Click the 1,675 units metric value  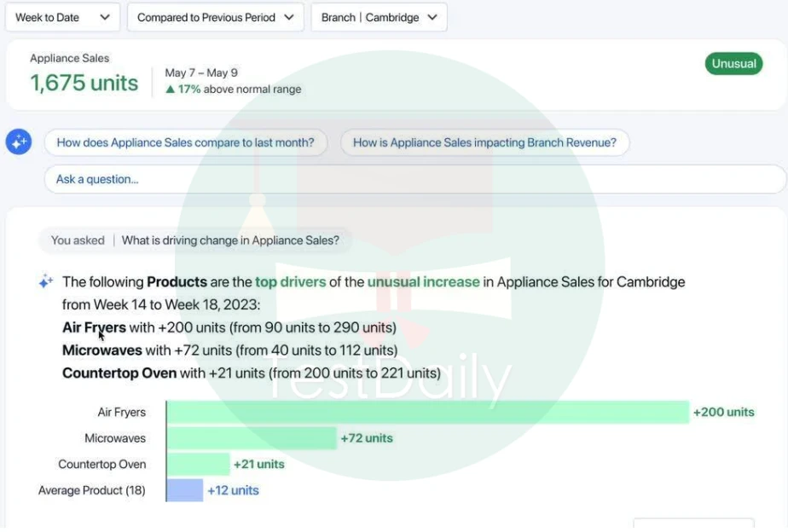84,83
